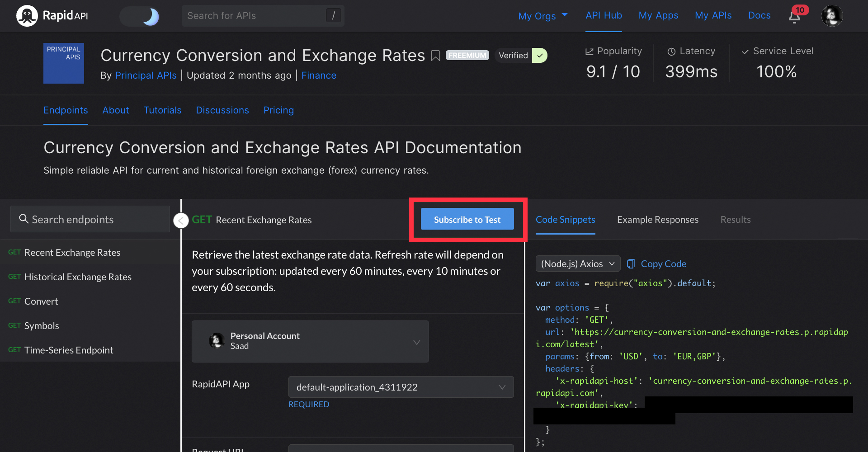
Task: Open the Principal APIs provider link
Action: 146,75
